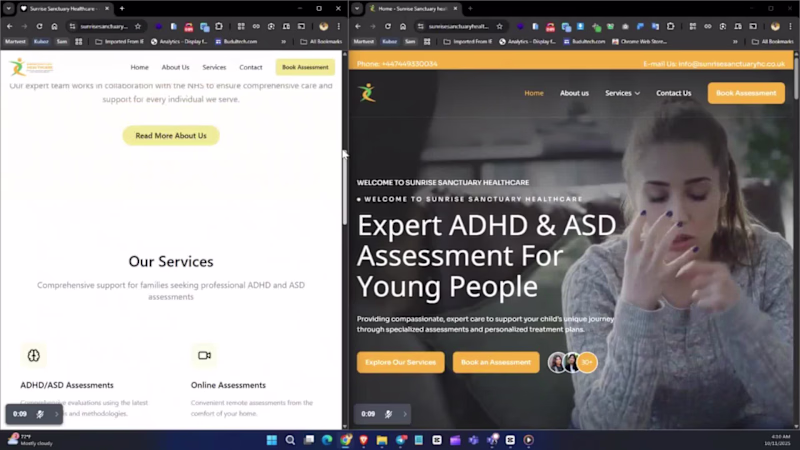Select About Us in left website navigation
Image resolution: width=800 pixels, height=450 pixels.
click(x=176, y=67)
